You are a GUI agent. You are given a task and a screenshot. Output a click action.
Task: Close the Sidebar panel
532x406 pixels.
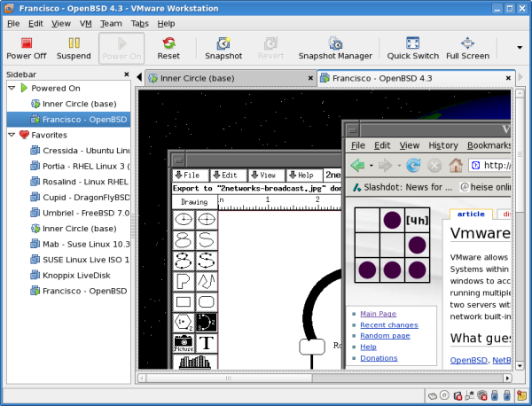[127, 74]
